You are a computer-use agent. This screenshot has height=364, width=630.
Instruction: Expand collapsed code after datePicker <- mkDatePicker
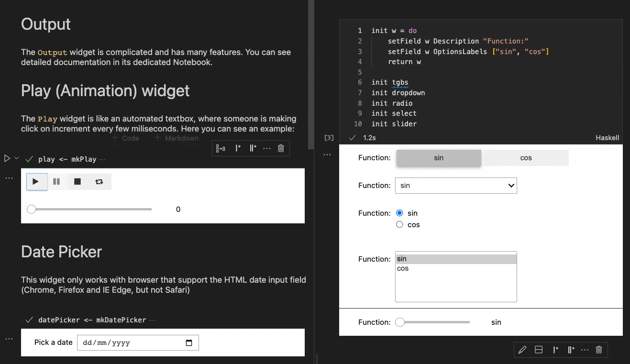point(152,320)
